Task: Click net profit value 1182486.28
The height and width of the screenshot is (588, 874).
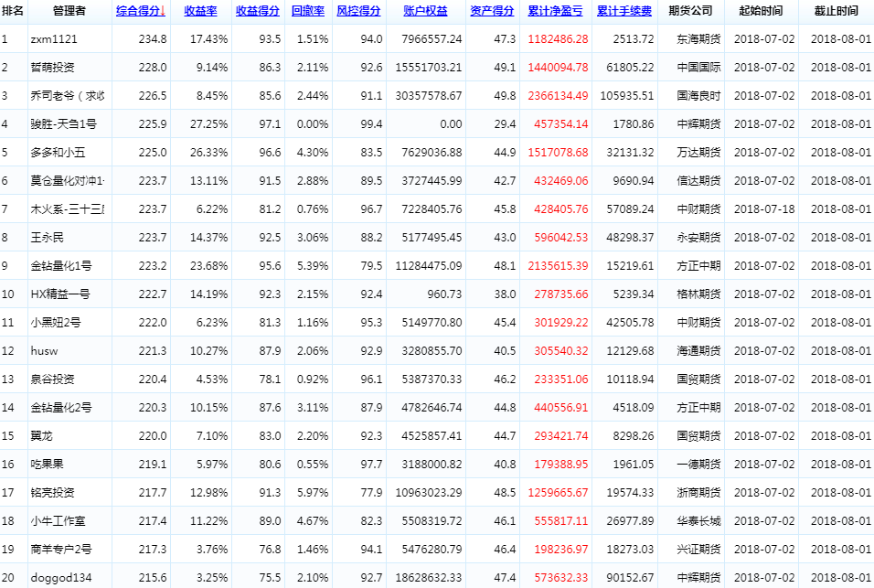Action: (x=558, y=39)
